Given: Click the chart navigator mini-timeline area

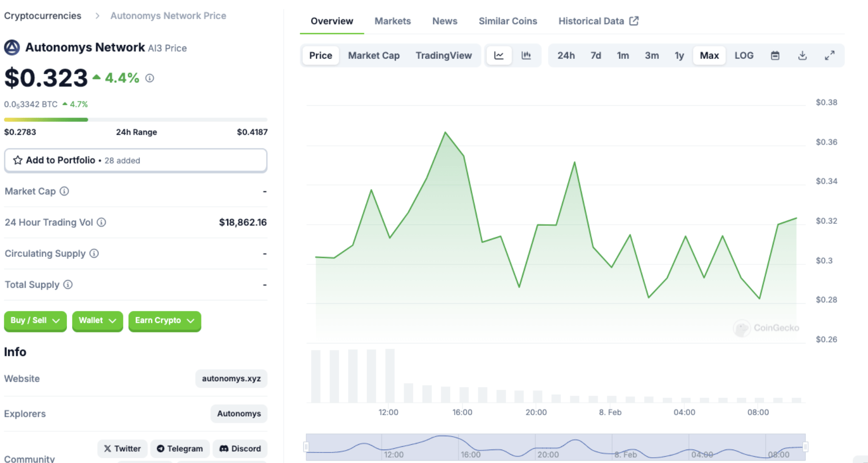Looking at the screenshot, I should 556,447.
